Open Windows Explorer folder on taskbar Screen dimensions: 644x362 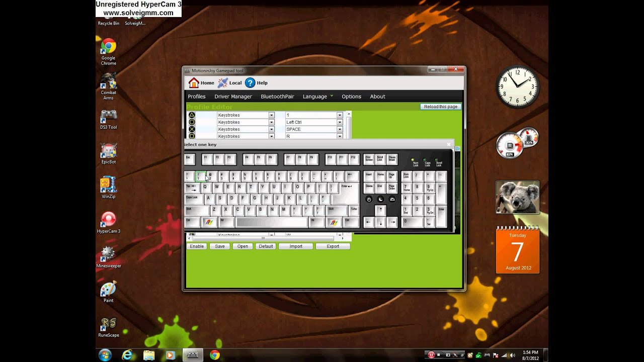pos(149,355)
